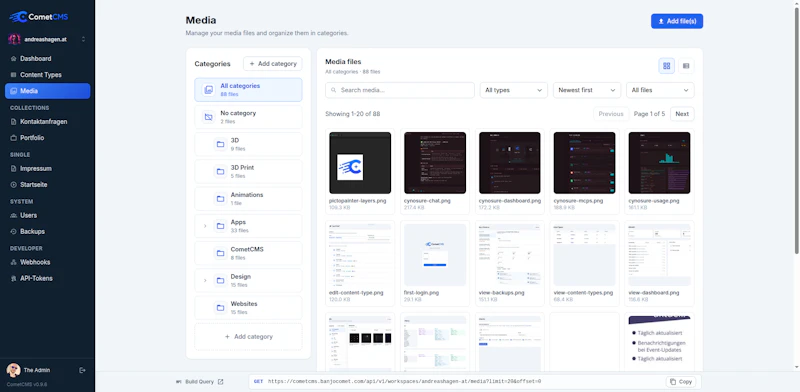This screenshot has height=392, width=800.
Task: Open the andreashagen.at workspace switcher
Action: (47, 39)
